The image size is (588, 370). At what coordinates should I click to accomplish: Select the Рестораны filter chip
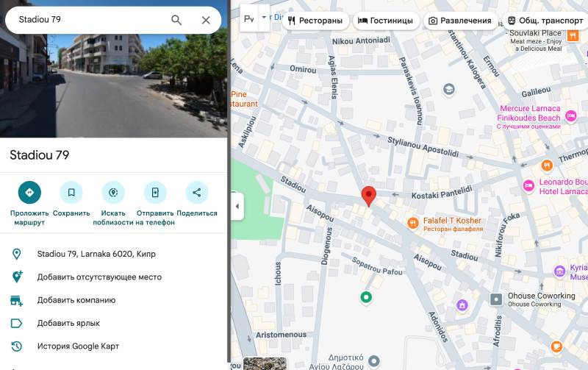(x=315, y=21)
